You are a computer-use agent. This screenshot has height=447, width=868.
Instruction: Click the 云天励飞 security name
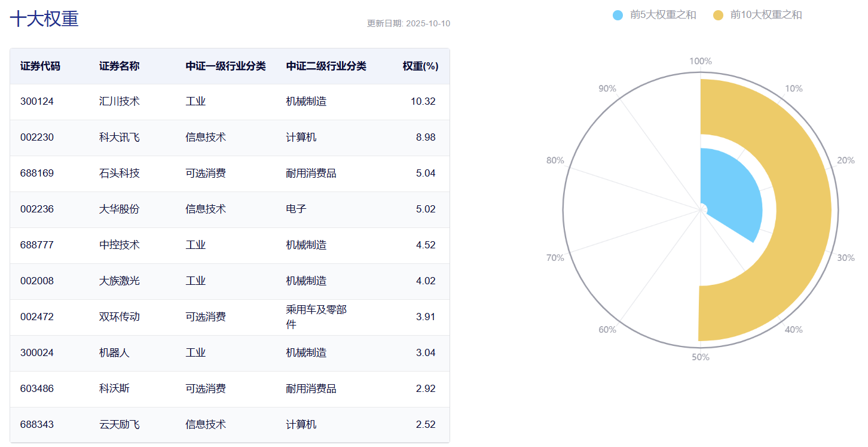119,425
